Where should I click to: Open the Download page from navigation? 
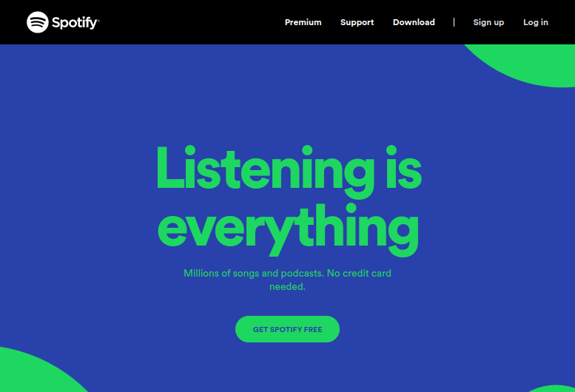(414, 22)
